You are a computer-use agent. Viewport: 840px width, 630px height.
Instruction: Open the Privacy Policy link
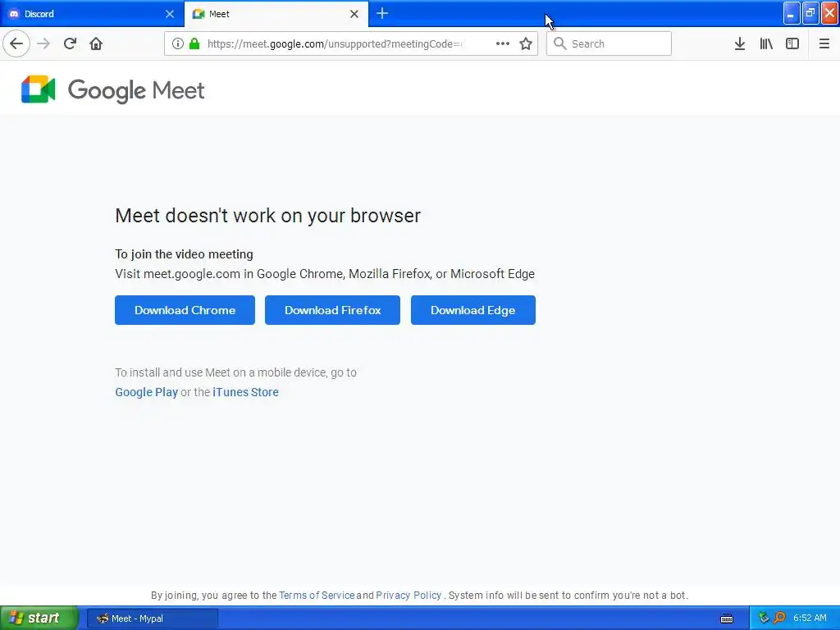click(409, 596)
